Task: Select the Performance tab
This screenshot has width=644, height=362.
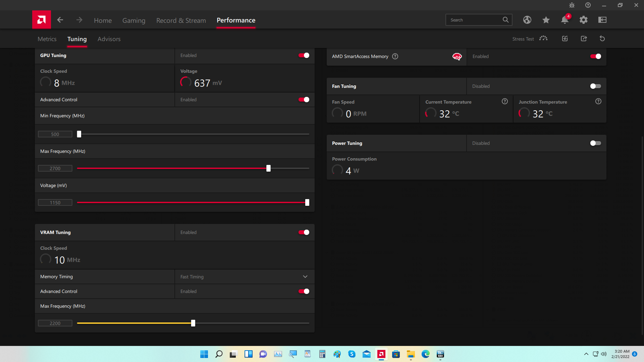Action: point(236,20)
